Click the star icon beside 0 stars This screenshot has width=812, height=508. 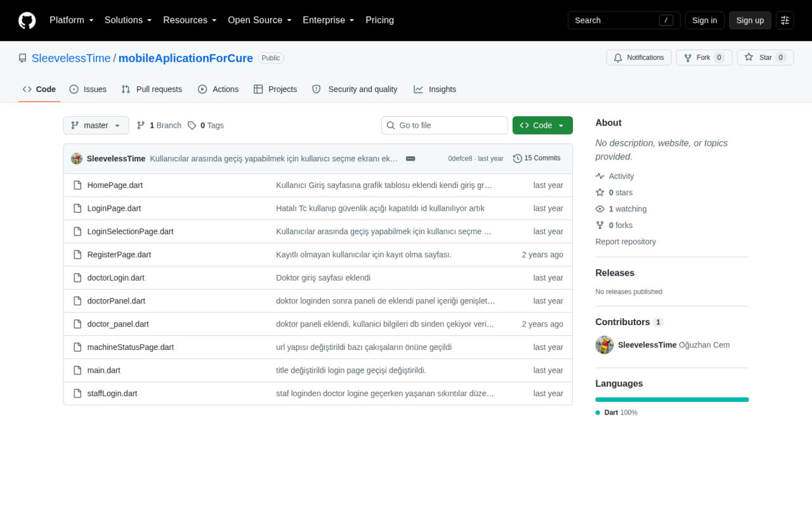(x=600, y=192)
